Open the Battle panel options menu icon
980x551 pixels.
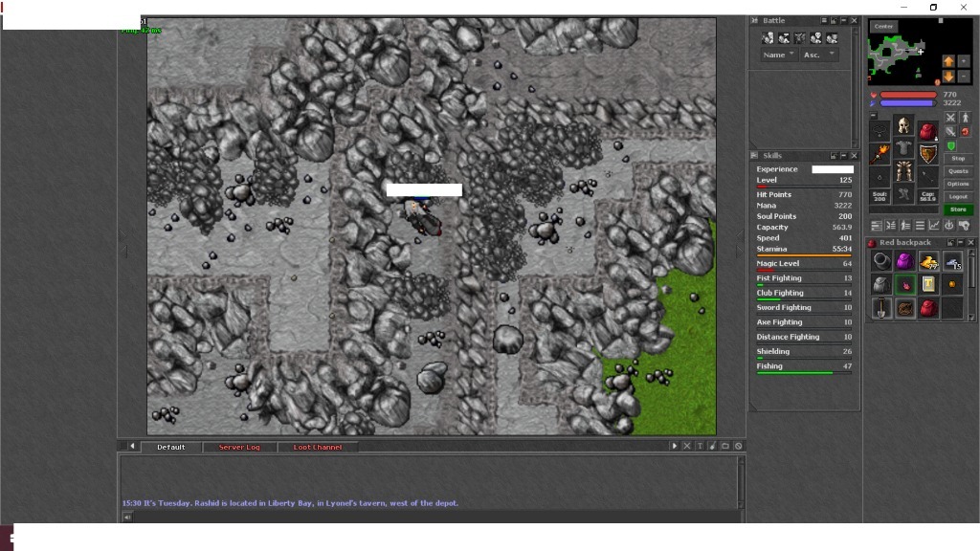(x=824, y=21)
